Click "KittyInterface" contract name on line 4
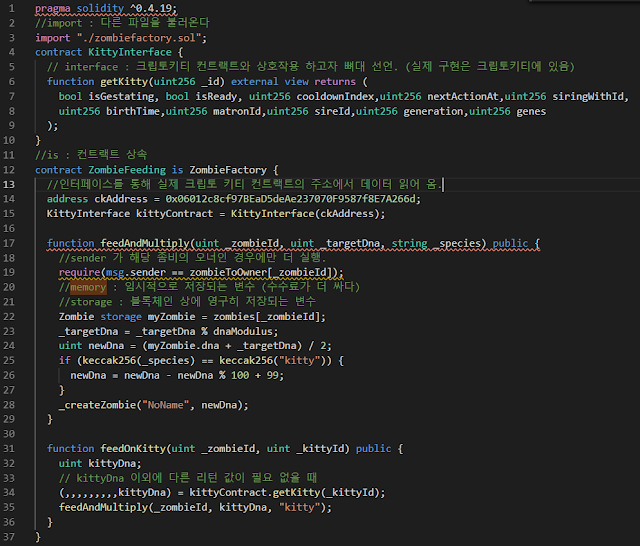 tap(130, 52)
